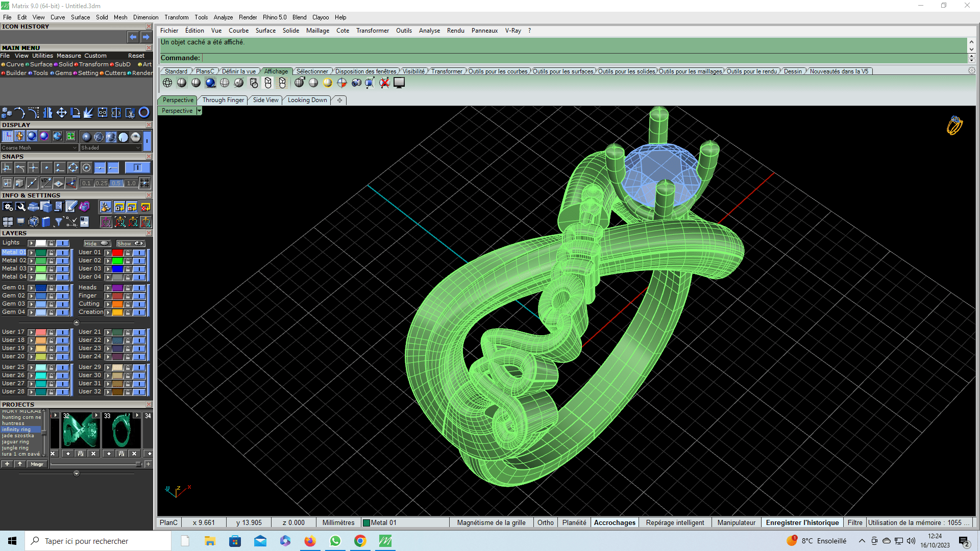
Task: Toggle lock on Metal 01 layer
Action: pos(51,253)
